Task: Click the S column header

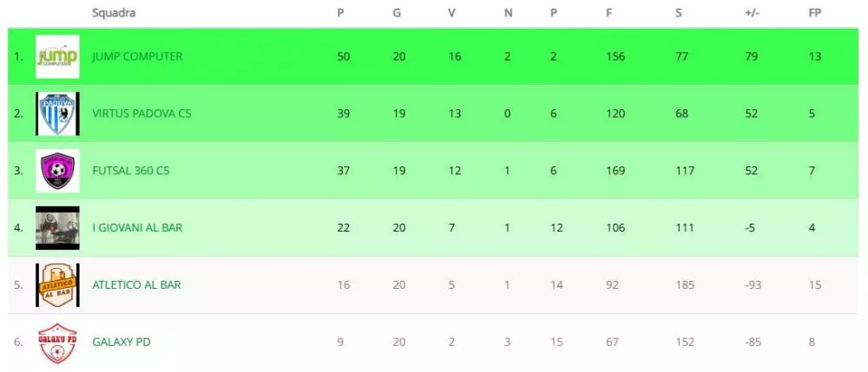Action: tap(678, 13)
